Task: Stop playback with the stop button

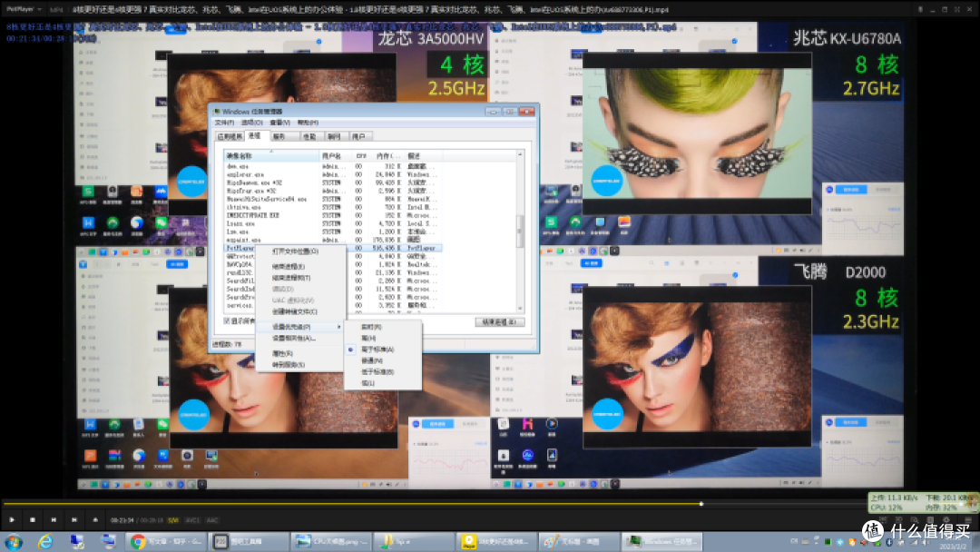Action: coord(33,519)
